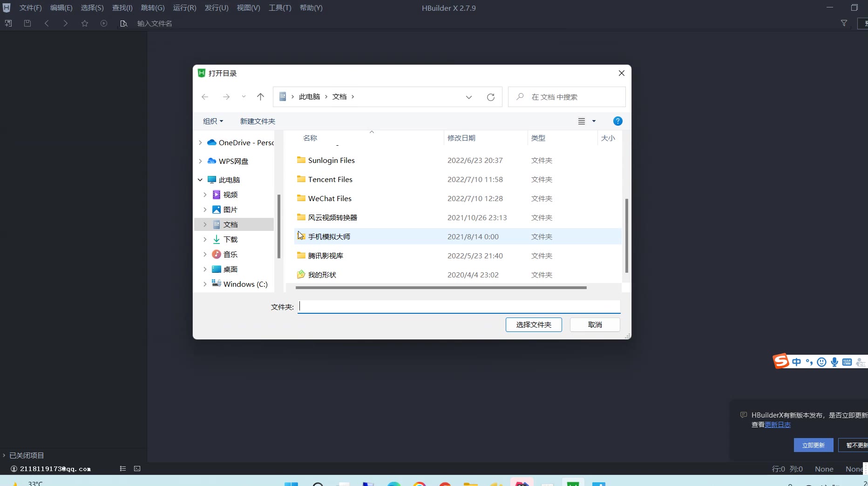Open the 运行(R) menu

click(185, 8)
